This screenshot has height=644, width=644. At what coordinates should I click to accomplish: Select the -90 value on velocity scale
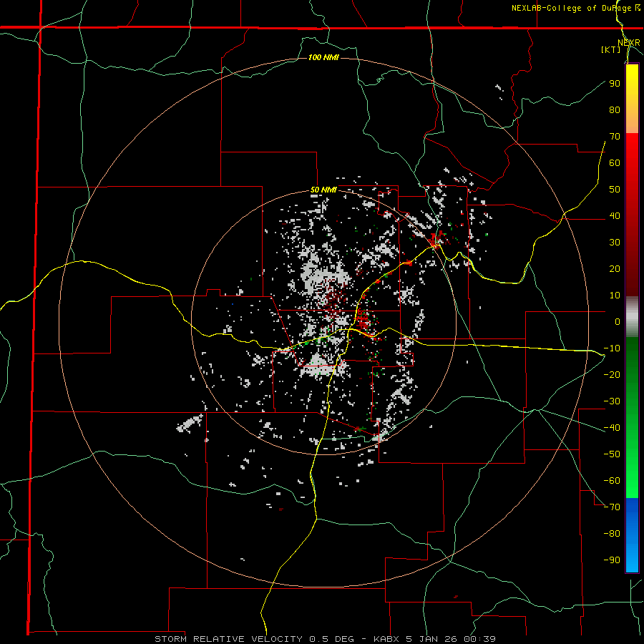point(612,560)
